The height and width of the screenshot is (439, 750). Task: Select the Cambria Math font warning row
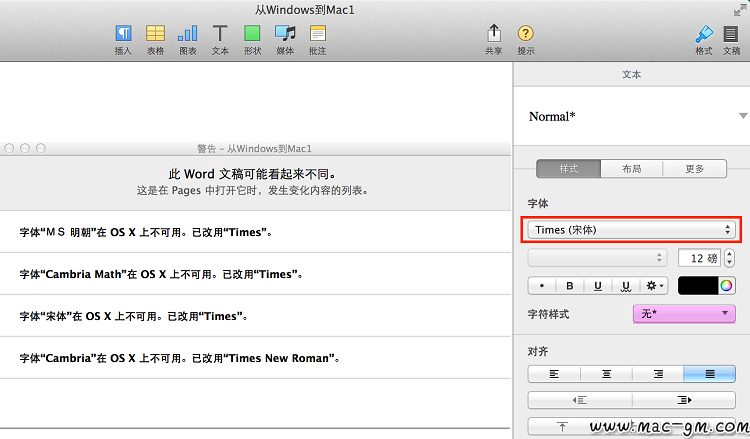255,274
